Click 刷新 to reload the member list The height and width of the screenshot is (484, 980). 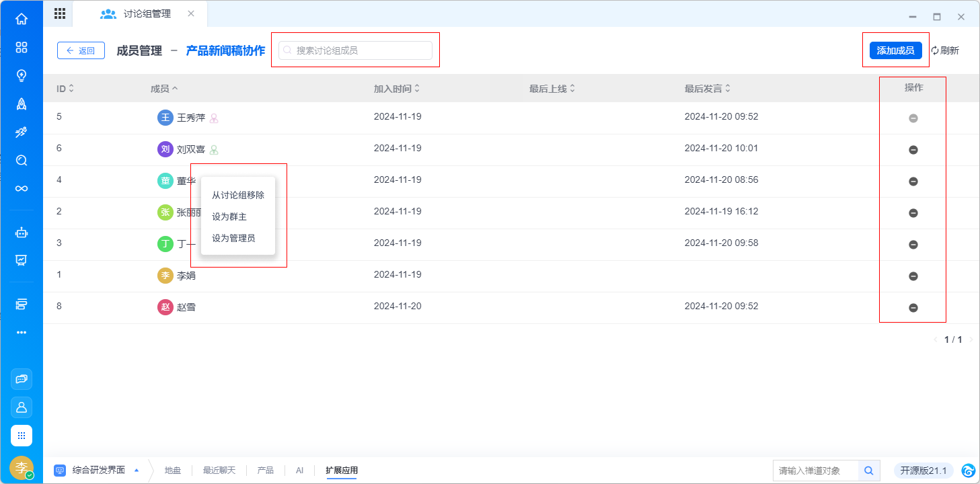945,50
